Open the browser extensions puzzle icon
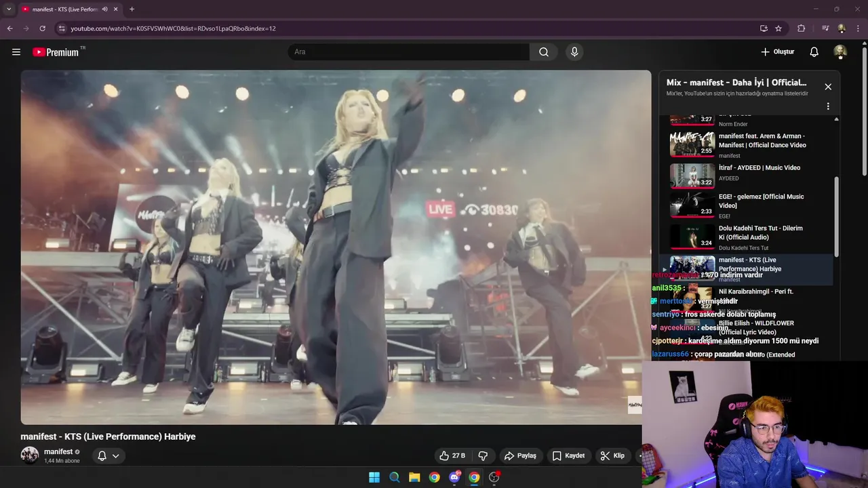 [802, 28]
